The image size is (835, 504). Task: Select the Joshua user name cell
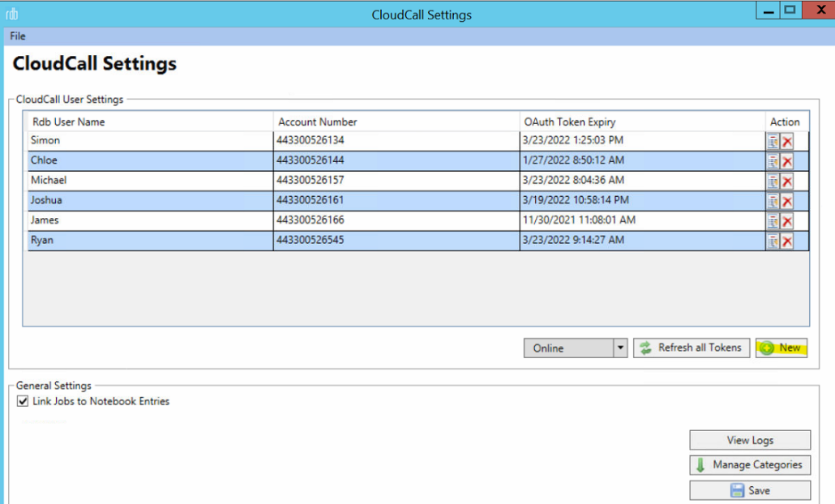(150, 201)
